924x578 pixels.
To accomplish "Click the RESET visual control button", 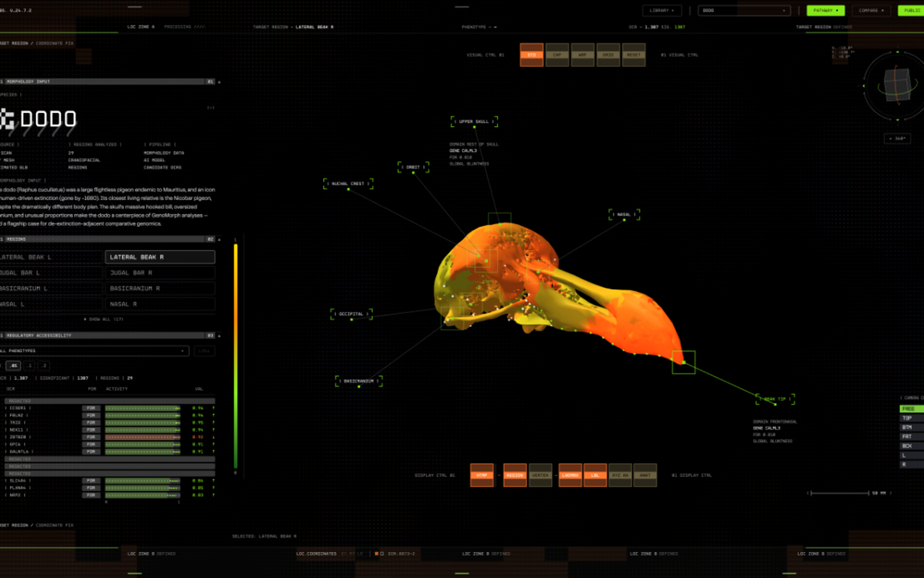I will [634, 55].
